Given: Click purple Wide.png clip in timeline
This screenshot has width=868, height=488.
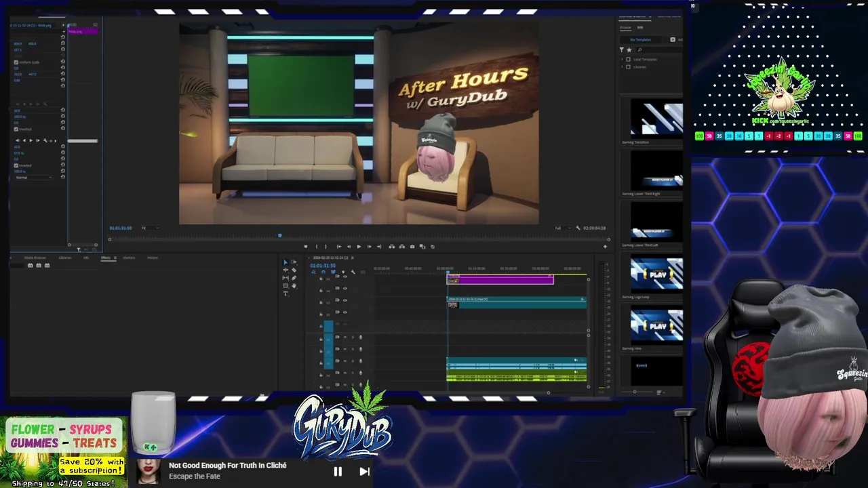Looking at the screenshot, I should pyautogui.click(x=500, y=279).
